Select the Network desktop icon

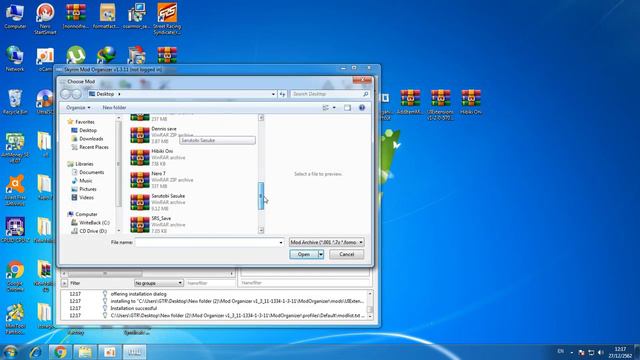tap(15, 59)
